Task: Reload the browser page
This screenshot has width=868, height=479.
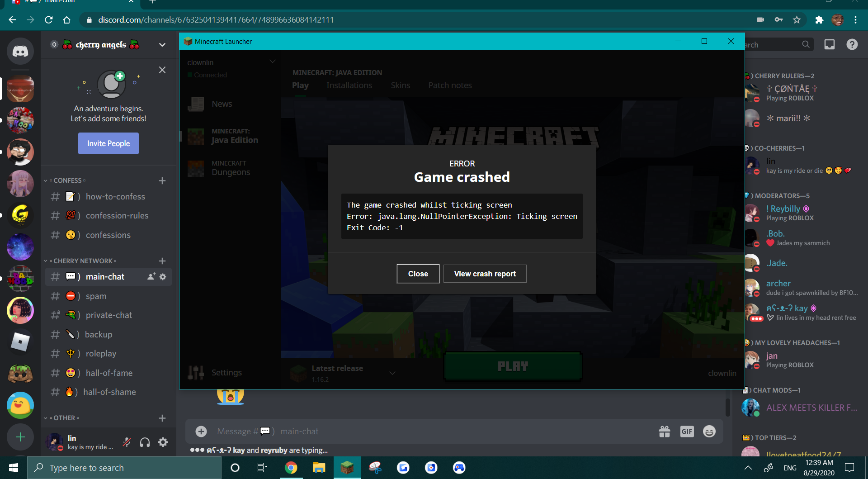Action: [x=48, y=20]
